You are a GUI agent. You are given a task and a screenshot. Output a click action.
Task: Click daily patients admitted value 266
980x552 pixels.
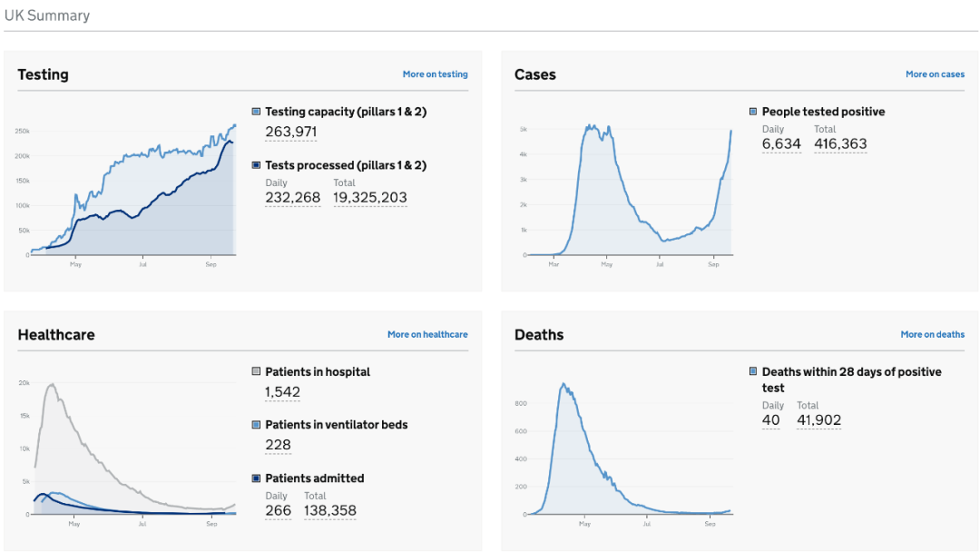(x=279, y=511)
